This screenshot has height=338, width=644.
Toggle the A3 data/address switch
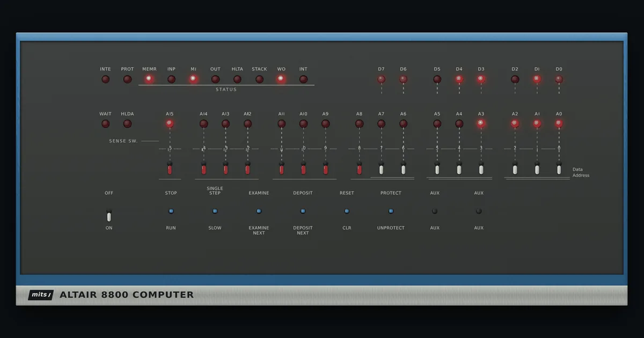coord(481,168)
